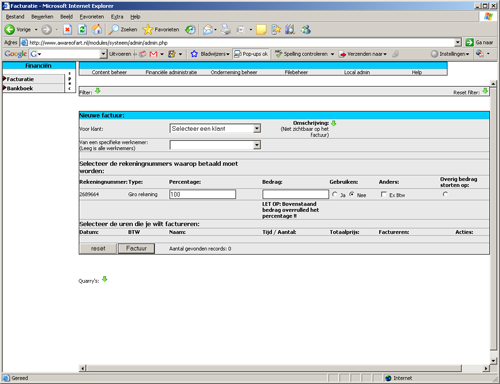
Task: Refresh the page with the refresh icon
Action: [x=82, y=30]
